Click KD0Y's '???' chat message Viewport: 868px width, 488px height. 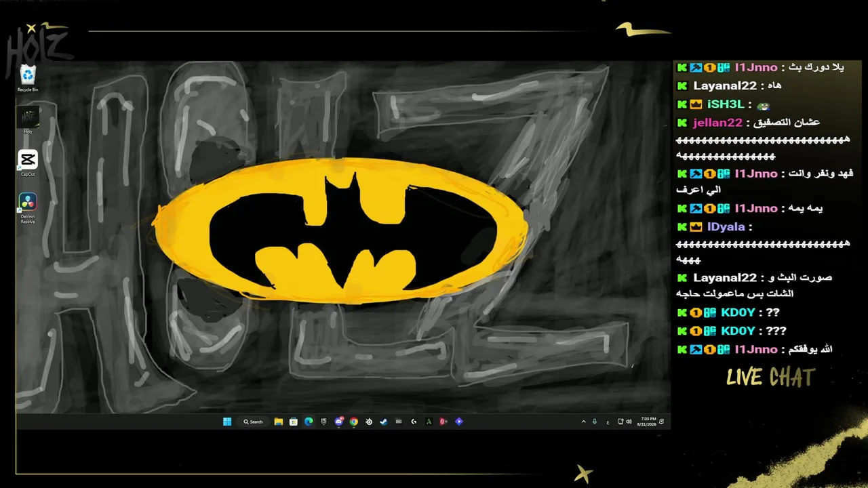(x=776, y=331)
